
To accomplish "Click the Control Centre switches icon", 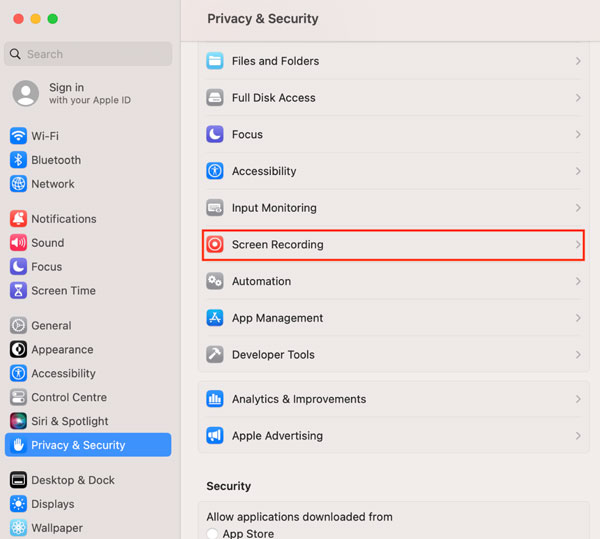I will [18, 397].
